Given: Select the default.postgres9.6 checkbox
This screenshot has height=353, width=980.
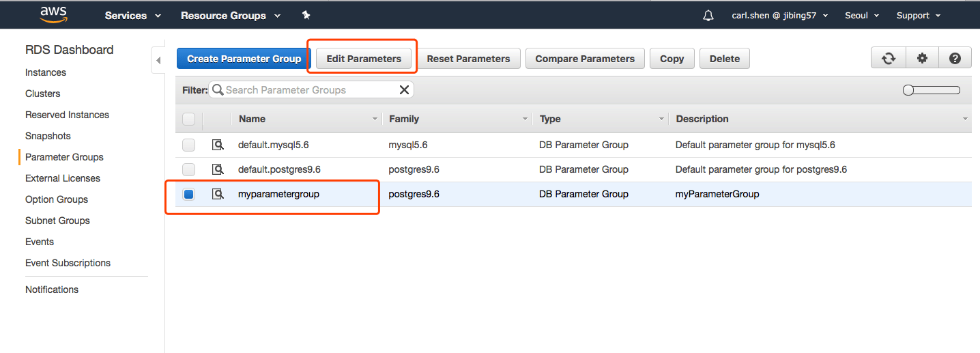Looking at the screenshot, I should point(189,169).
